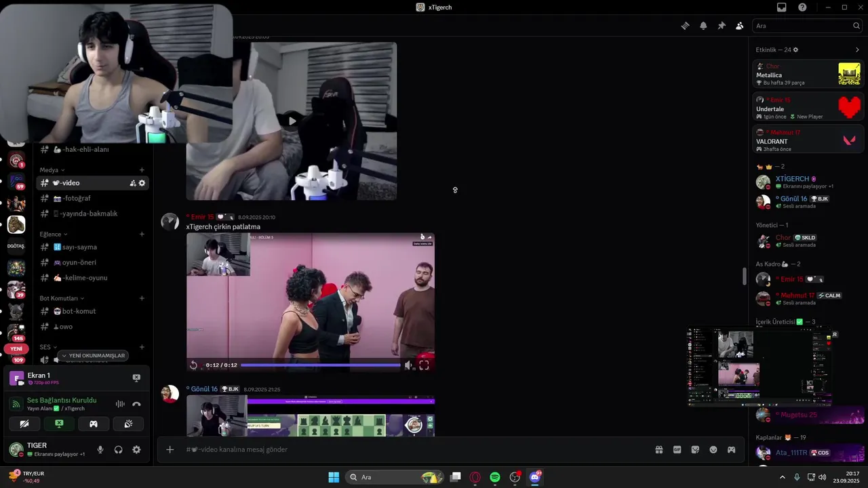
Task: Play the top video attachment
Action: [292, 121]
